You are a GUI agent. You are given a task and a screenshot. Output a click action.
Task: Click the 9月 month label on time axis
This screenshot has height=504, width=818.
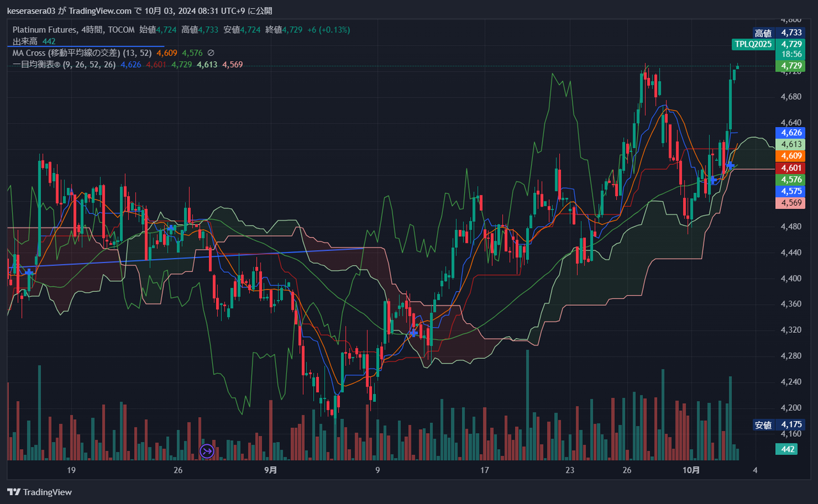click(271, 470)
